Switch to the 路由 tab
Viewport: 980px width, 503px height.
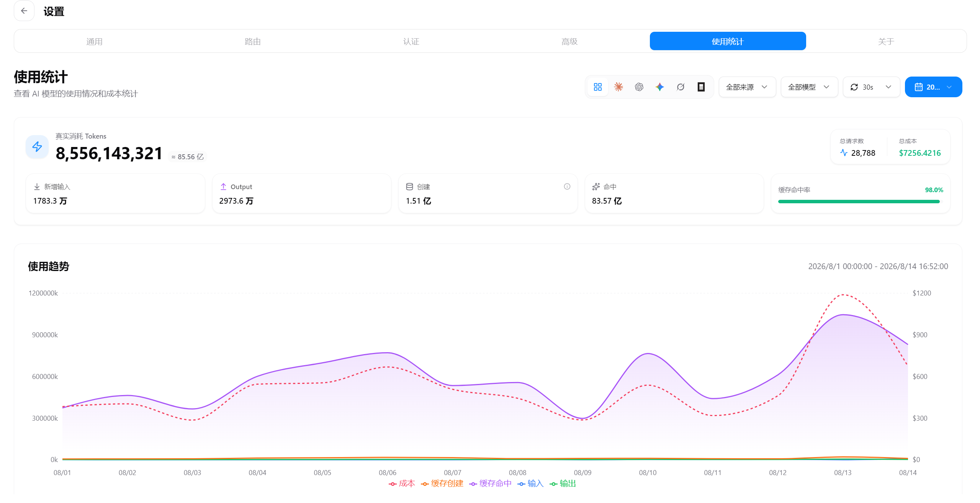(253, 41)
